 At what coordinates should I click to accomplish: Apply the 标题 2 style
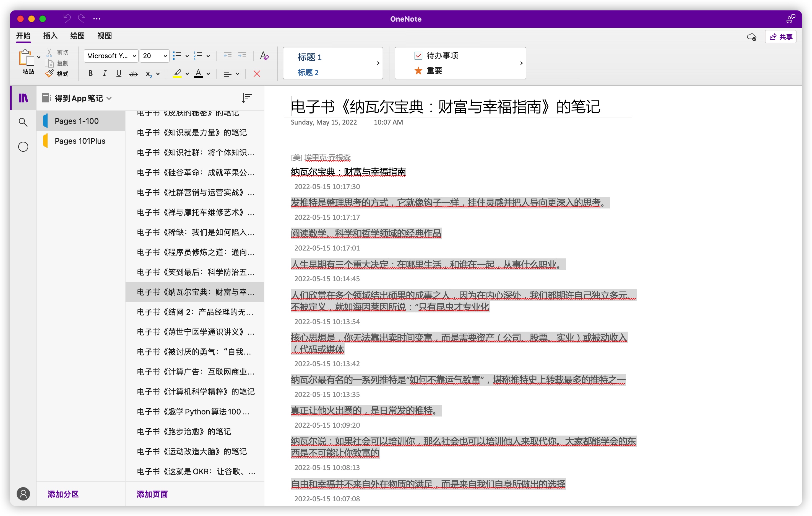pyautogui.click(x=308, y=72)
